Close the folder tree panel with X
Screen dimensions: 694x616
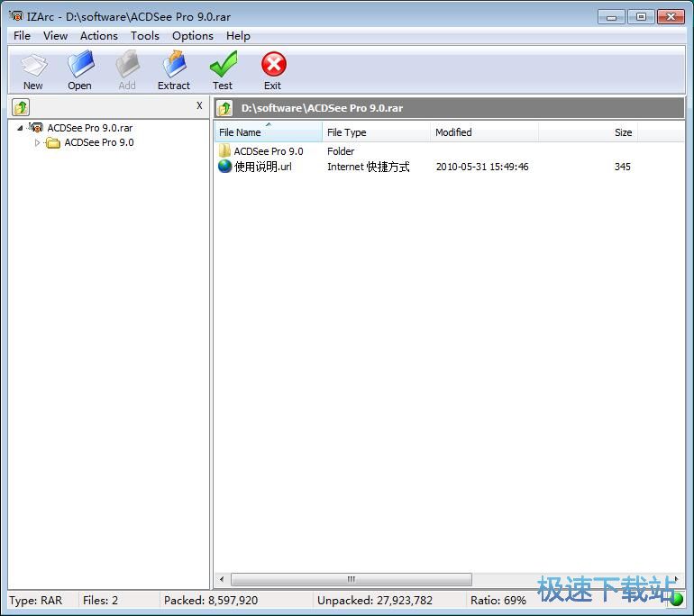(199, 106)
